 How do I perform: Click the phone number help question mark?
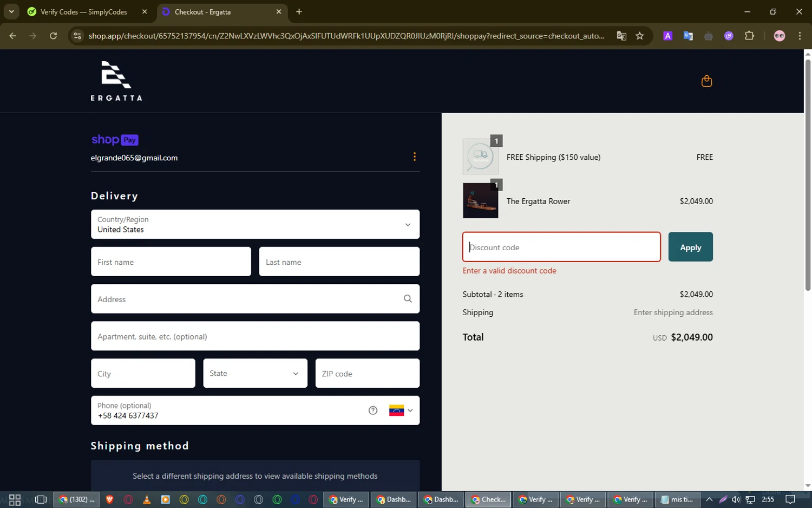point(373,411)
